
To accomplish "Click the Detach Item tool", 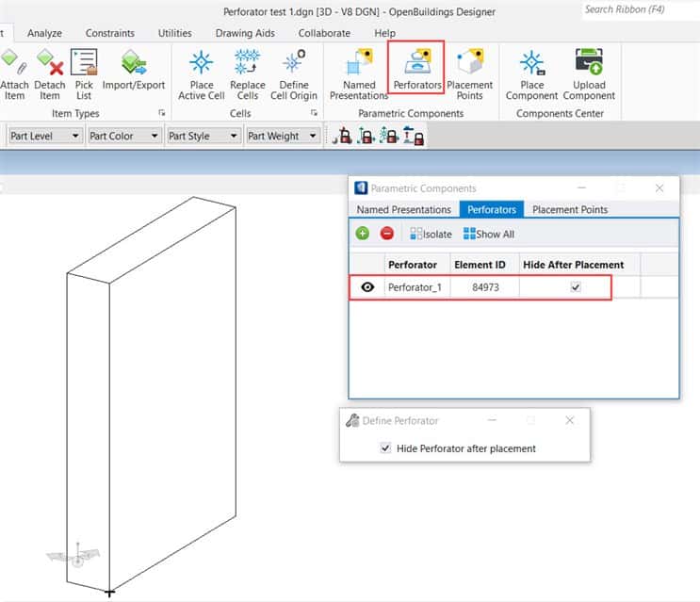I will pyautogui.click(x=50, y=75).
